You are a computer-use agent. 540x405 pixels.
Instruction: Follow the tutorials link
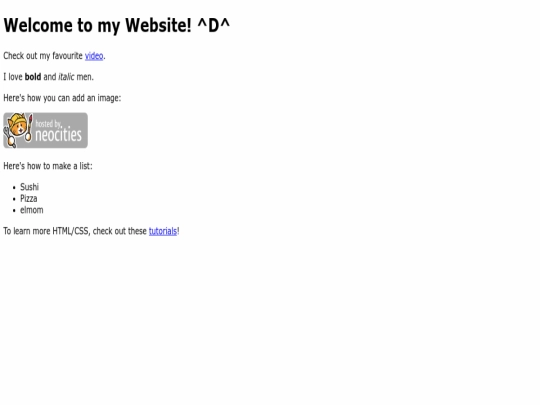[x=163, y=231]
